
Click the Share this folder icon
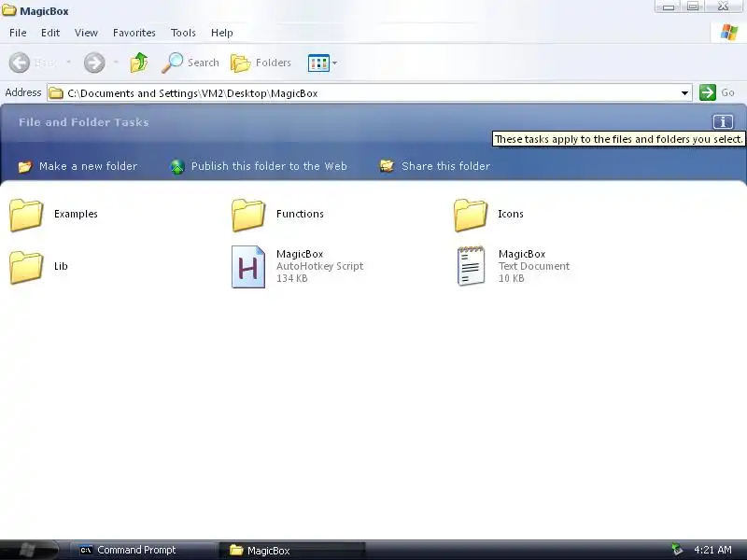click(387, 166)
